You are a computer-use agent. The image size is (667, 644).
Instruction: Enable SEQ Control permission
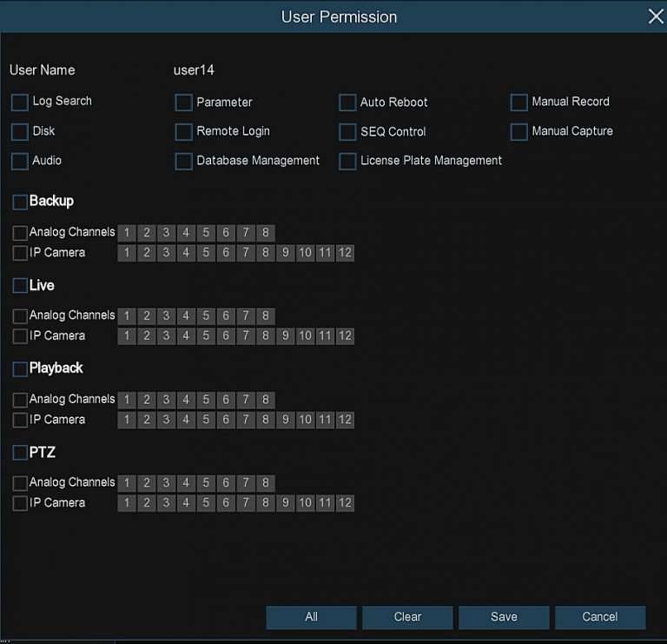point(347,132)
